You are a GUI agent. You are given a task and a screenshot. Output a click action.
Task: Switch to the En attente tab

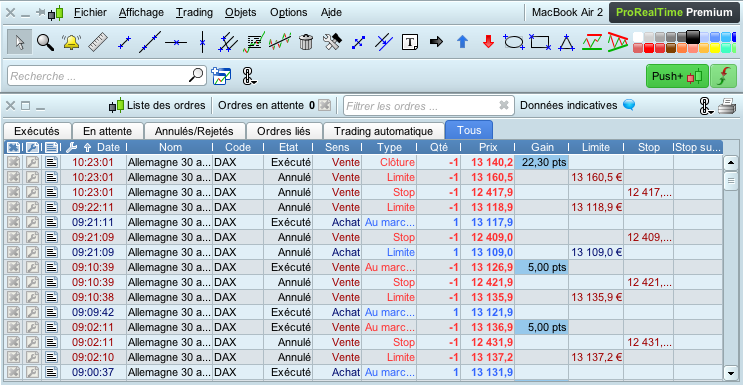point(107,131)
